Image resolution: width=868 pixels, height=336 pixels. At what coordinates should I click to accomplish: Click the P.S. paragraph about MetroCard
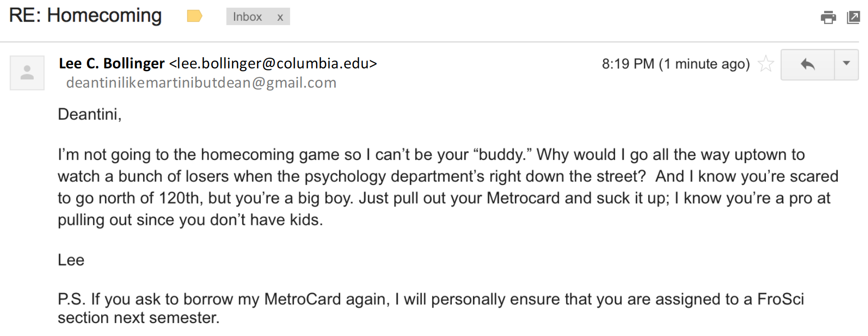pyautogui.click(x=431, y=308)
